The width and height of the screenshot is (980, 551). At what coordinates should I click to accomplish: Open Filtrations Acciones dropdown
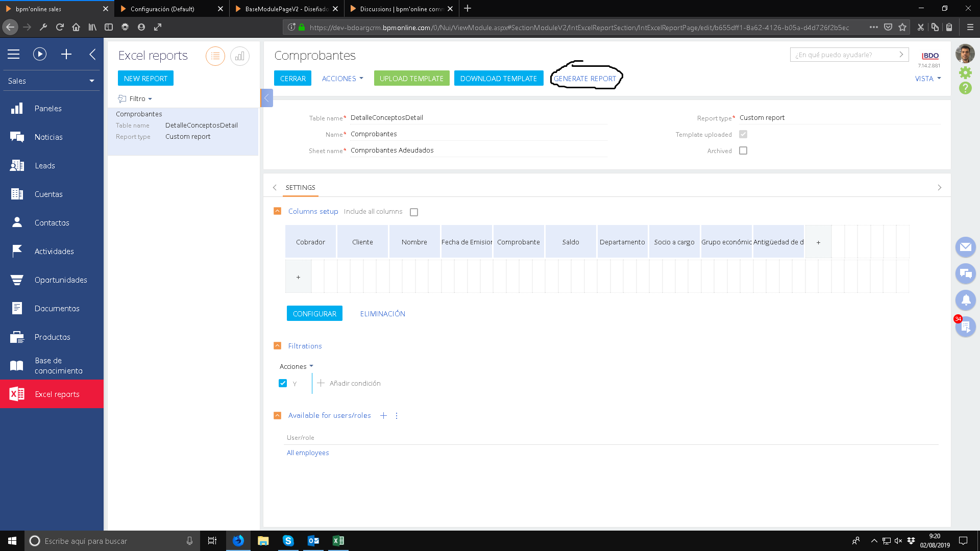pos(297,366)
